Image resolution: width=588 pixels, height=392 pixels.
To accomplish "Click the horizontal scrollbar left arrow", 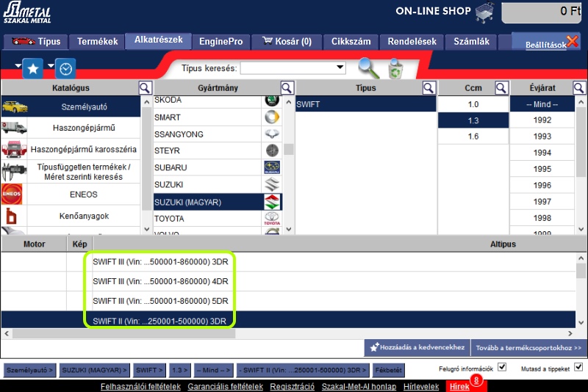I will (x=7, y=333).
